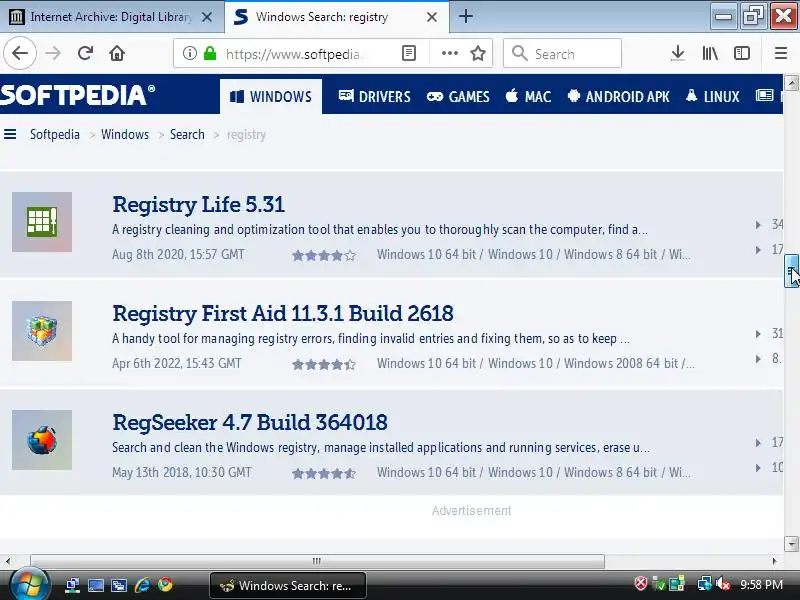Click the 9:58 PM system clock
The width and height of the screenshot is (800, 600).
761,584
